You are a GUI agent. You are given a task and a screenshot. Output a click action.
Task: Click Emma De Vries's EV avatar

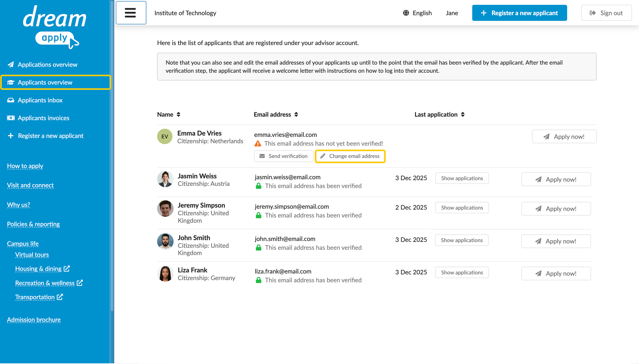point(165,136)
